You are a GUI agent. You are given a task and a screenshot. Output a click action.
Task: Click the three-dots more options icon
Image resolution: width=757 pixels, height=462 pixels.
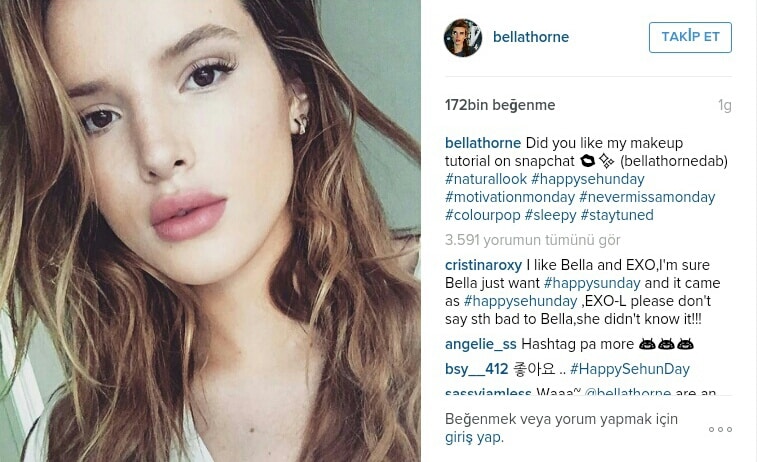(x=720, y=429)
